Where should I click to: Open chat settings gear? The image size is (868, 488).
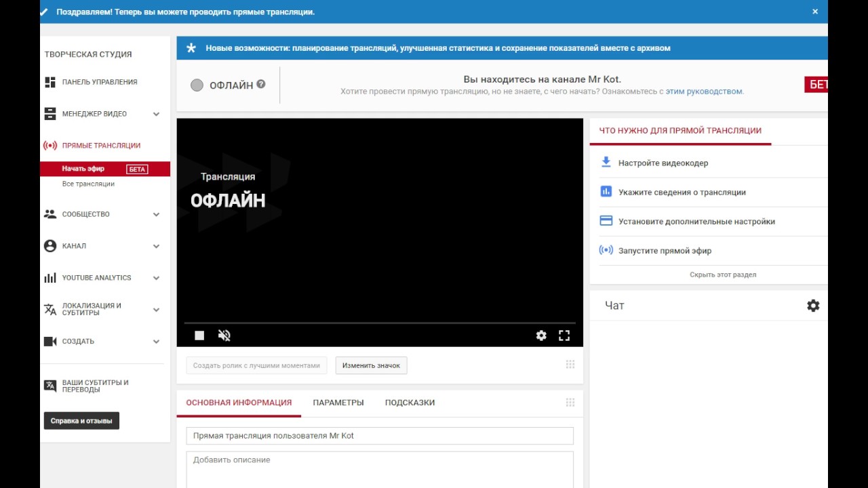(813, 306)
